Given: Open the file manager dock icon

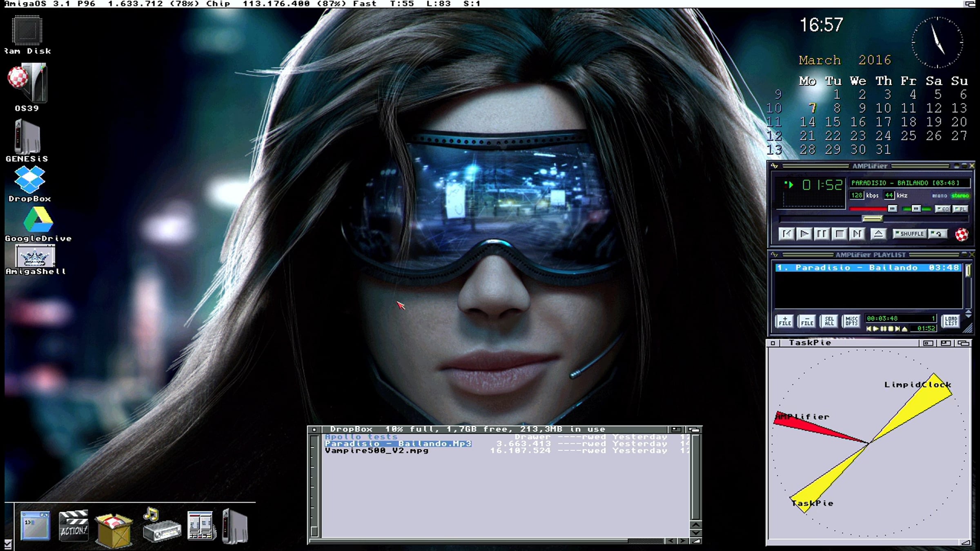Looking at the screenshot, I should 201,526.
